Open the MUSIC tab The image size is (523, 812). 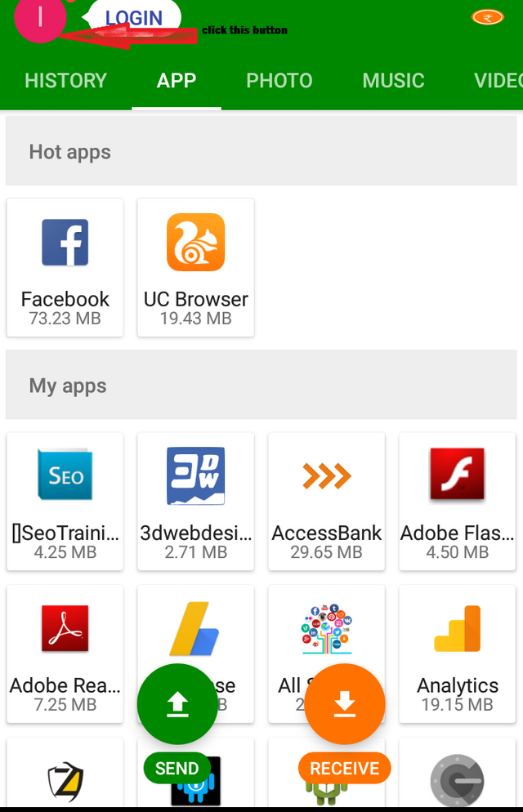click(393, 81)
